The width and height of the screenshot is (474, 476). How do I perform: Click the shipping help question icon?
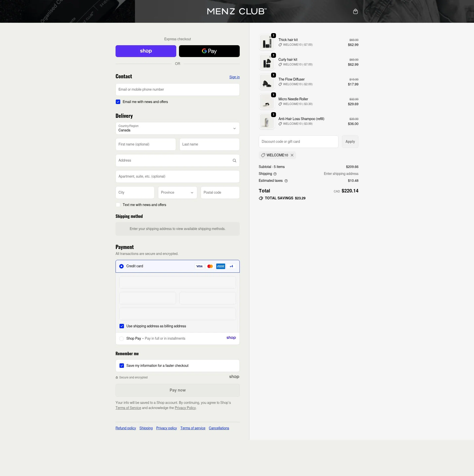(x=275, y=174)
